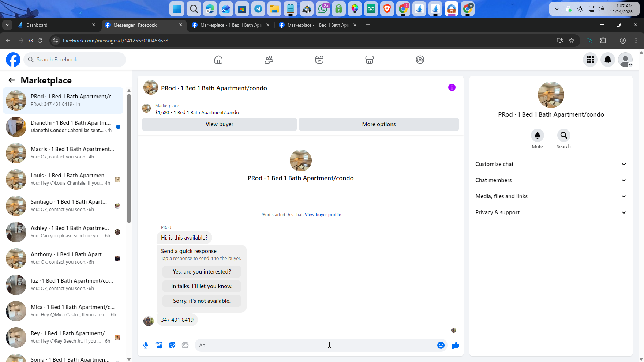Click the browser address bar URL
The height and width of the screenshot is (362, 644).
click(x=116, y=41)
